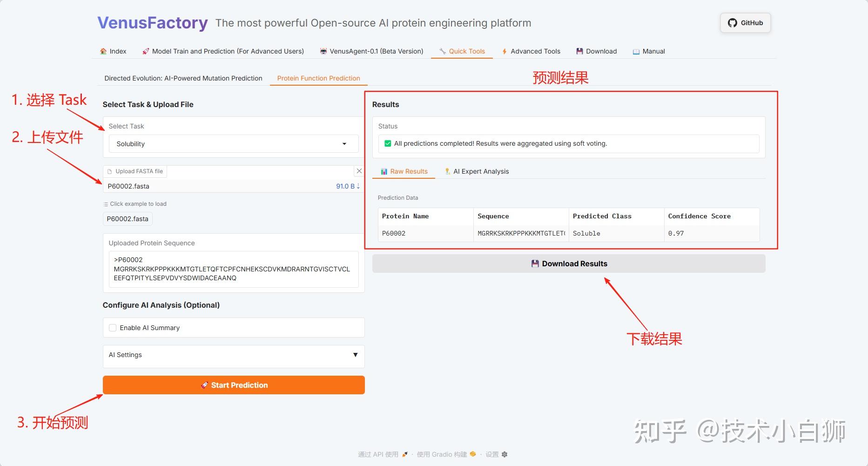This screenshot has height=466, width=868.
Task: Click the download arrow beside 91.0 B
Action: click(358, 186)
